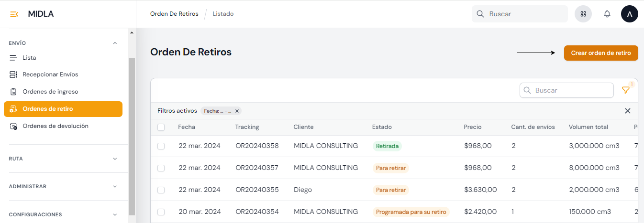644x223 pixels.
Task: Click the Ordenes de ingreso icon
Action: coord(13,92)
